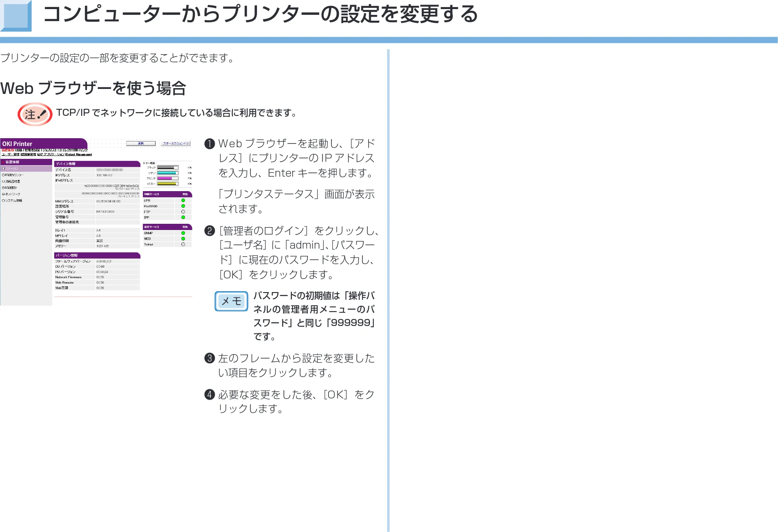The width and height of the screenshot is (778, 532).
Task: Click the ファームウェアバージョン row label
Action: click(73, 261)
